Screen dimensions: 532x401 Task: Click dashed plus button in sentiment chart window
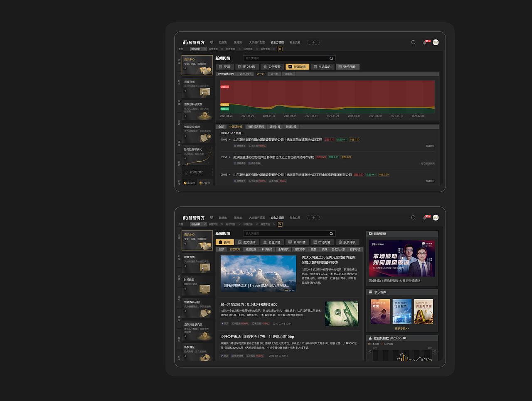pos(313,42)
